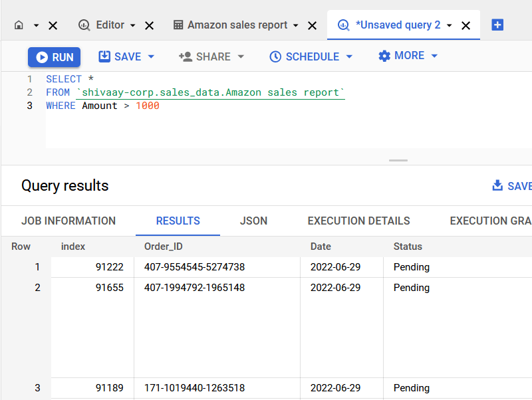Switch to the JSON results tab
Viewport: 532px width, 400px height.
click(253, 221)
